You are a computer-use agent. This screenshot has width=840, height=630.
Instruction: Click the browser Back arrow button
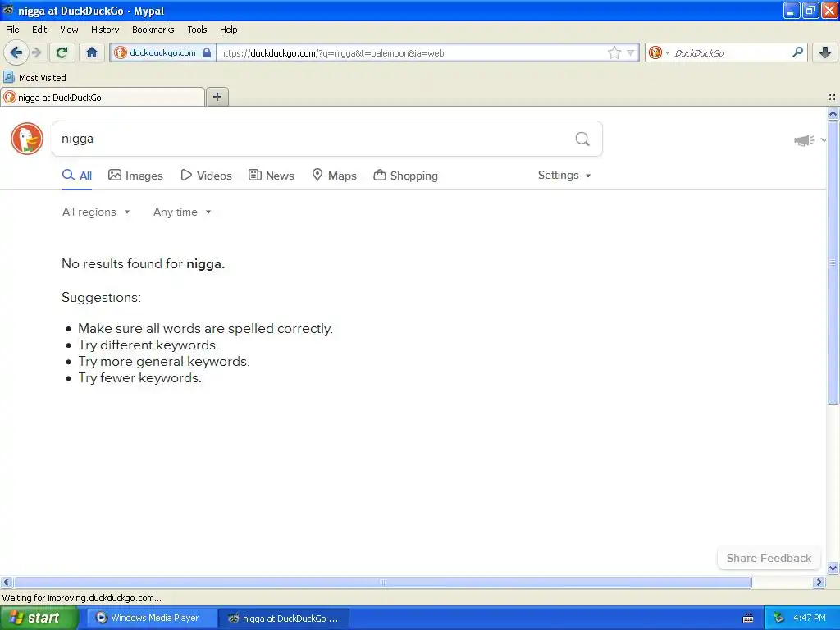point(16,52)
